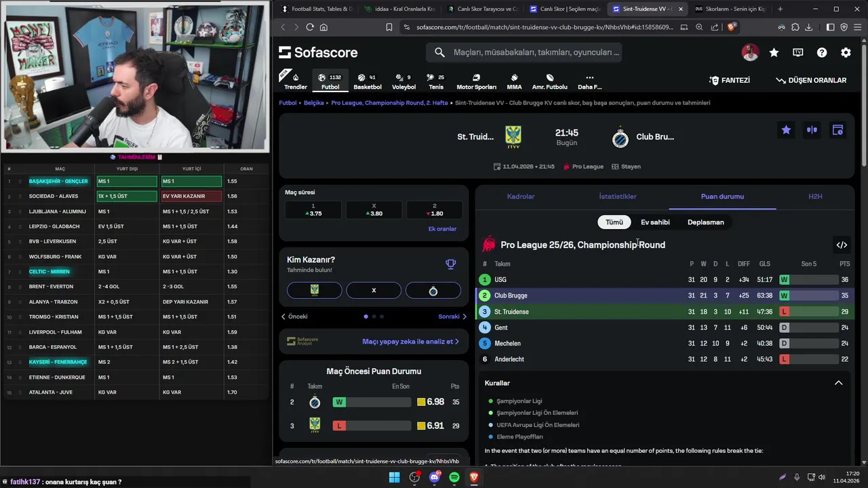868x488 pixels.
Task: Open Spotify from the taskbar
Action: (x=454, y=477)
